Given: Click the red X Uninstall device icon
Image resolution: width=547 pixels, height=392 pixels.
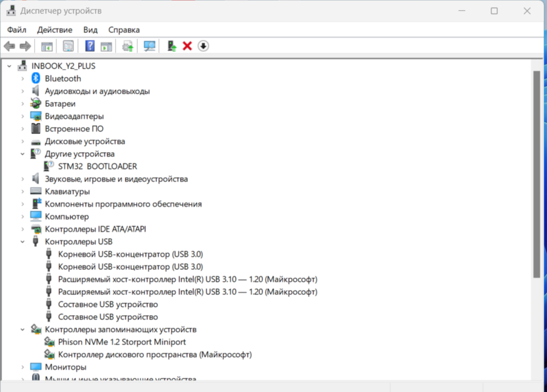Looking at the screenshot, I should click(x=188, y=46).
